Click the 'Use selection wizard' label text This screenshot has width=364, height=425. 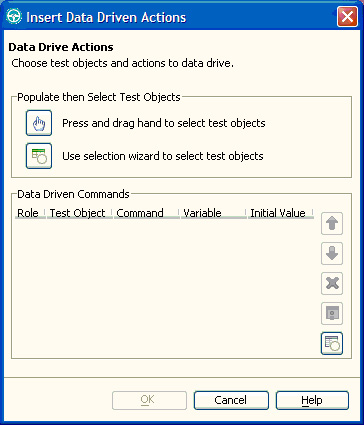click(x=163, y=156)
